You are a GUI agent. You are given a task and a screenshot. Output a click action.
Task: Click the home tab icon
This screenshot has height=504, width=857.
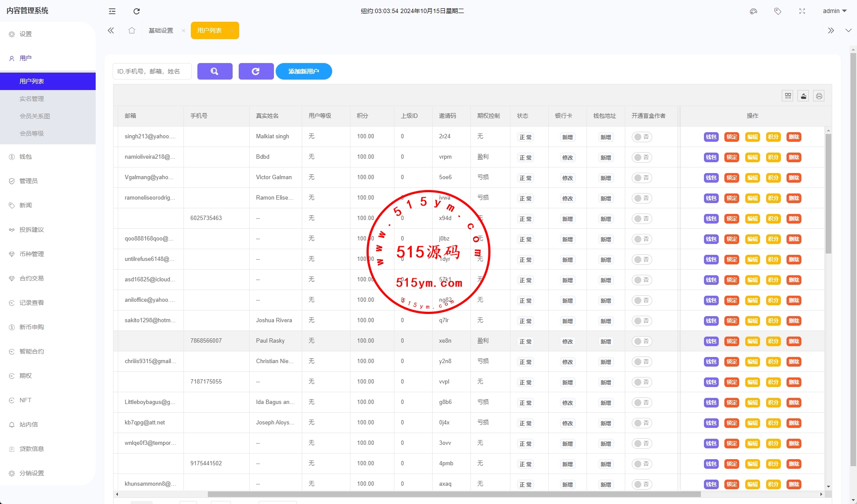tap(132, 30)
